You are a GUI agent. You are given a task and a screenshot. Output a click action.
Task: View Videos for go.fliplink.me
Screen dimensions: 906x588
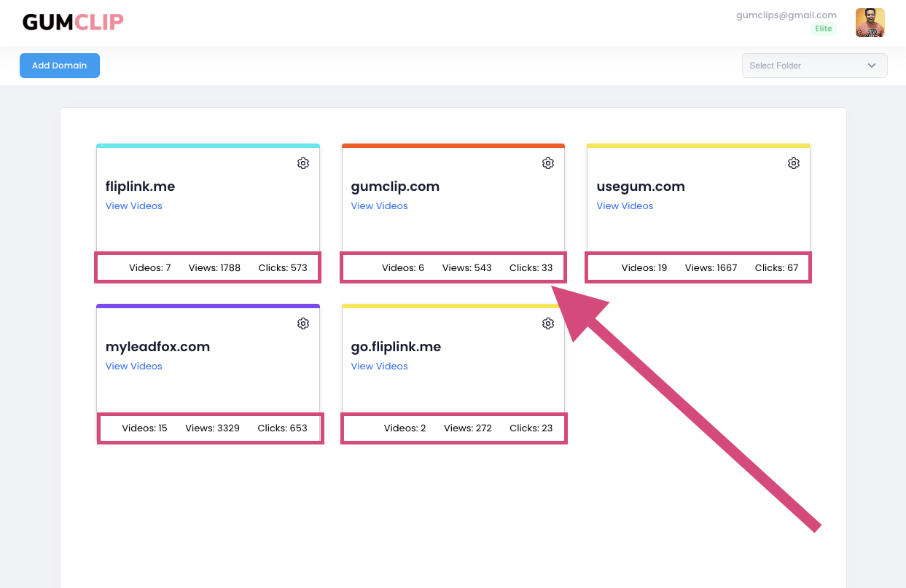click(x=380, y=366)
